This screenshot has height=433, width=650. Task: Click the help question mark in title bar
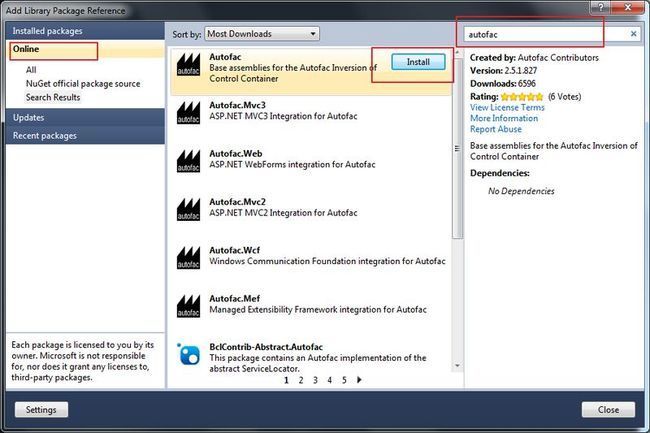point(601,6)
